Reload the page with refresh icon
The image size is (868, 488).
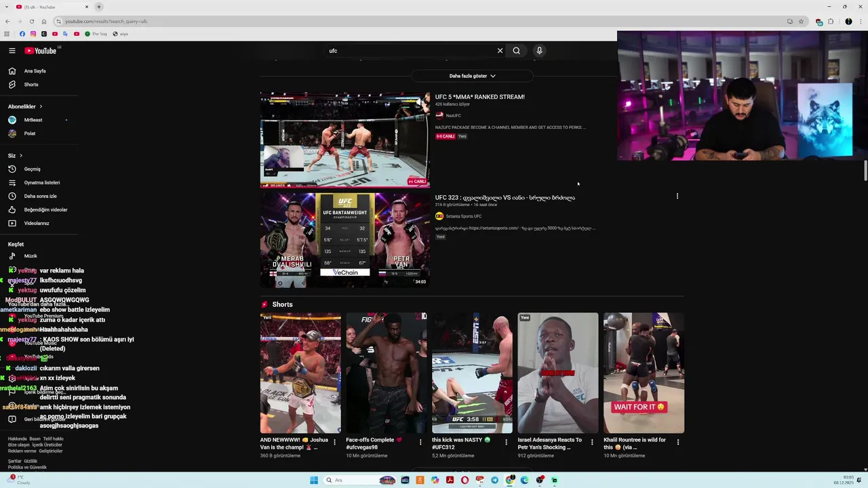click(x=32, y=21)
